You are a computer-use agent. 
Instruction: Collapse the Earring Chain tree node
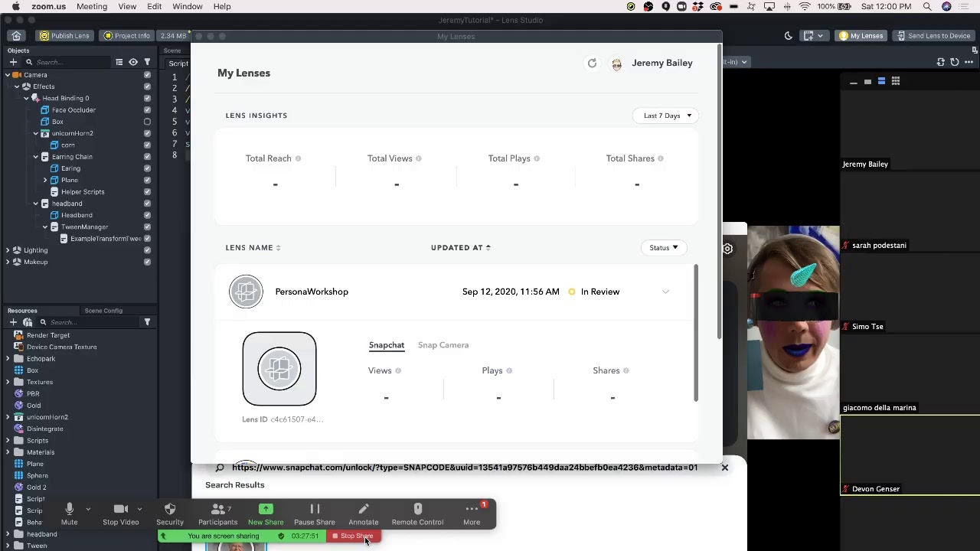pos(35,157)
